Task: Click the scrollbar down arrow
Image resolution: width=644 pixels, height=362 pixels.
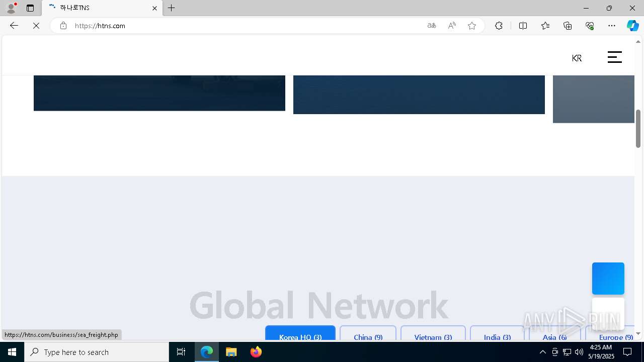Action: (638, 333)
